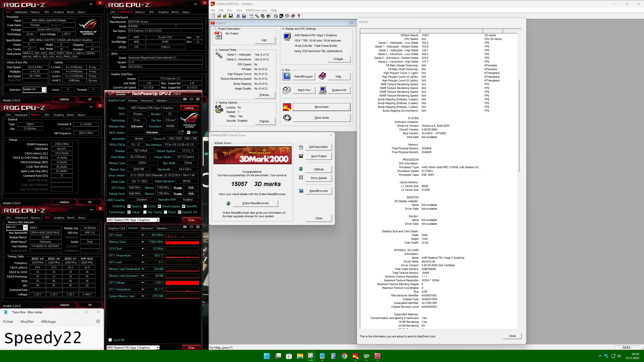Image resolution: width=644 pixels, height=362 pixels.
Task: Click the Run Benchmark splash icon in toolbar
Action: coord(281,16)
